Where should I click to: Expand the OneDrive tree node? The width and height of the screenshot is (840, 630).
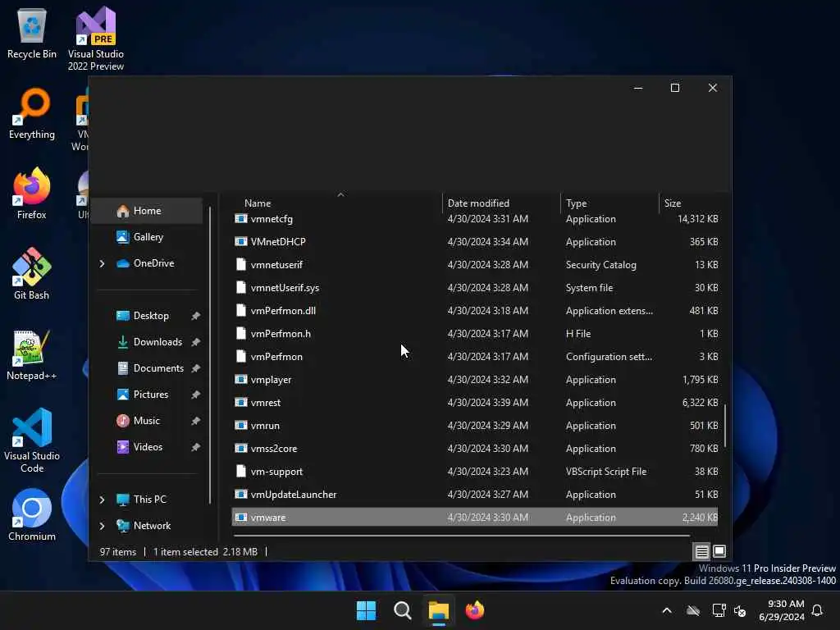click(x=102, y=263)
